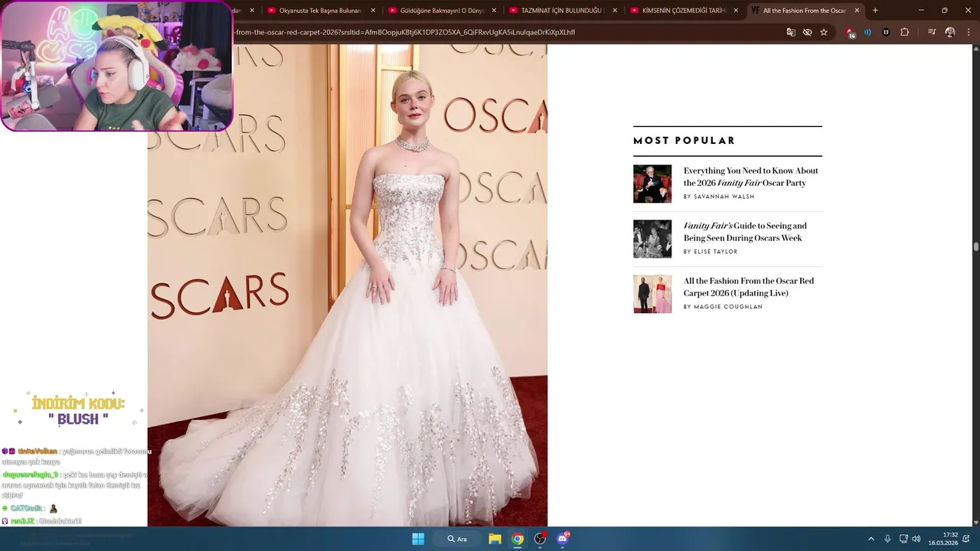Open 'Everything You Need to Know About' article link
This screenshot has height=551, width=980.
(x=751, y=177)
